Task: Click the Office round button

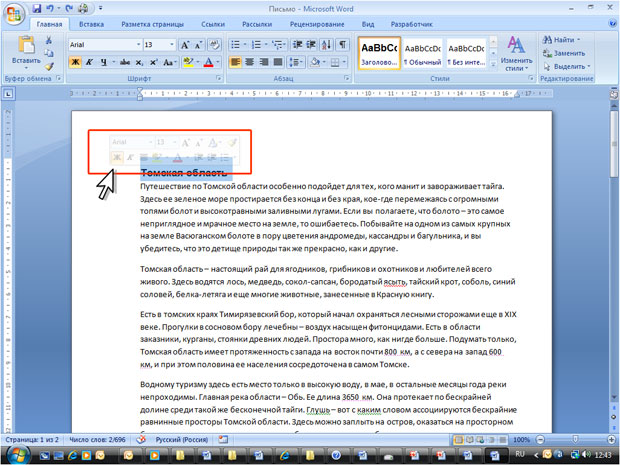Action: [14, 14]
